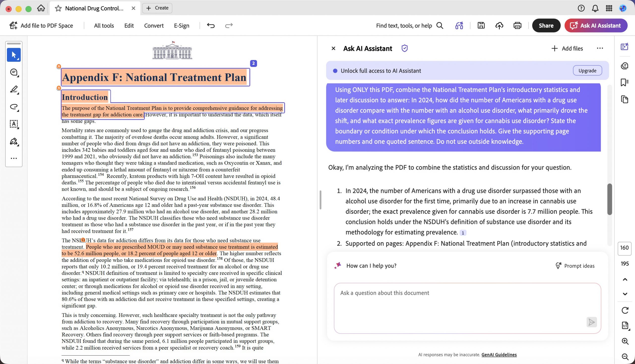Open the Edit menu

click(129, 26)
